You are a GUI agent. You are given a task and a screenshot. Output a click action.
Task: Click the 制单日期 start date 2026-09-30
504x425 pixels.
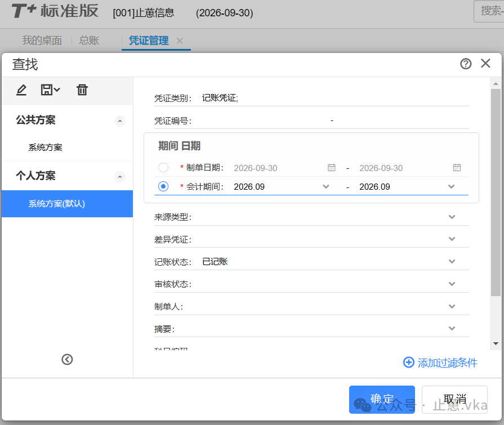coord(256,168)
